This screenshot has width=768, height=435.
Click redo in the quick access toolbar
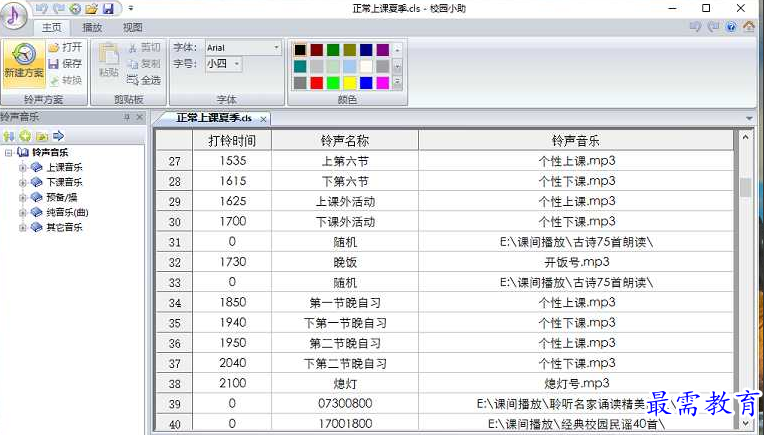click(58, 8)
